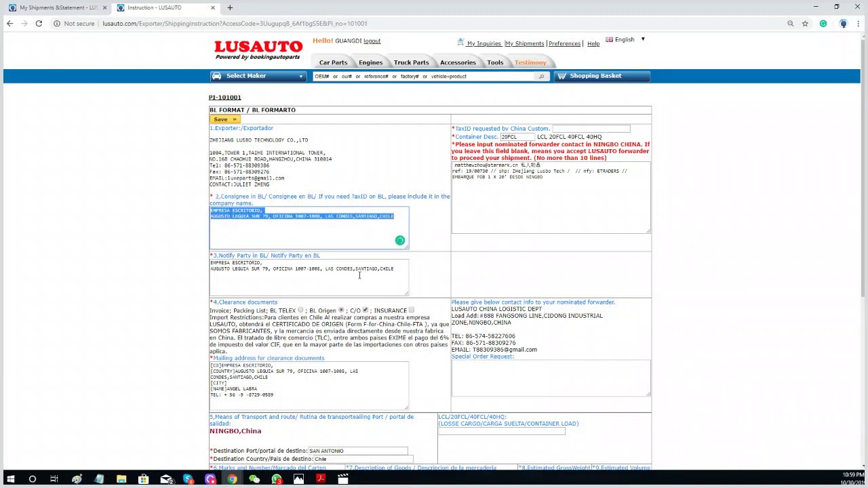Open the Preferences link

click(564, 43)
